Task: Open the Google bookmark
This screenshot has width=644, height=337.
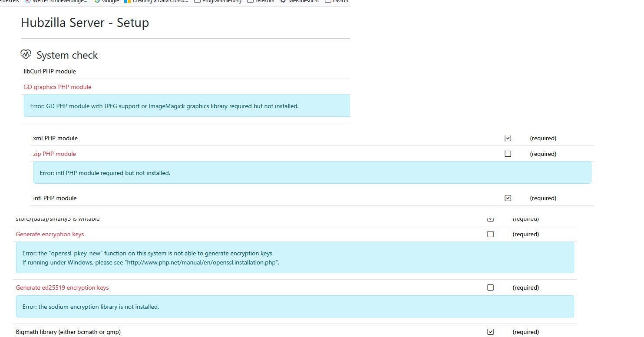Action: (107, 1)
